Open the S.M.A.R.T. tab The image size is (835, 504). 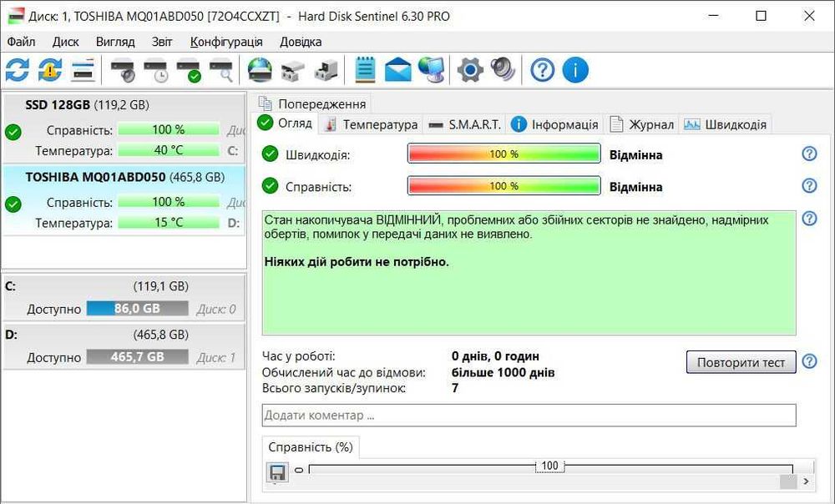tap(464, 124)
